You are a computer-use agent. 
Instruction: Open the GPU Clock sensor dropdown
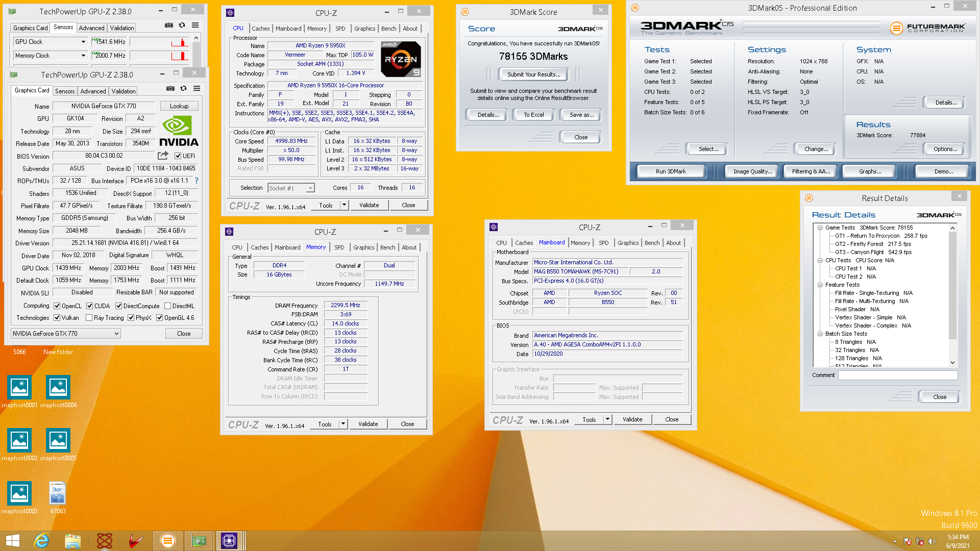(83, 42)
